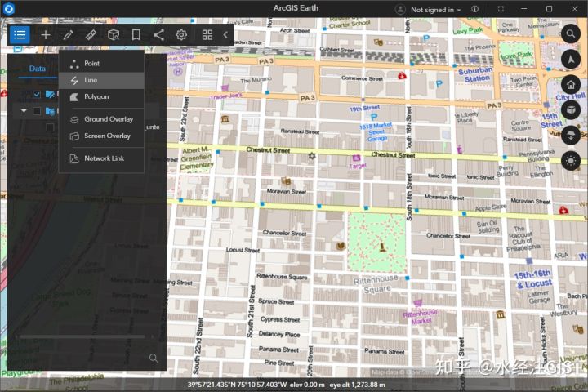Click the Suburban Station map label

tap(475, 74)
